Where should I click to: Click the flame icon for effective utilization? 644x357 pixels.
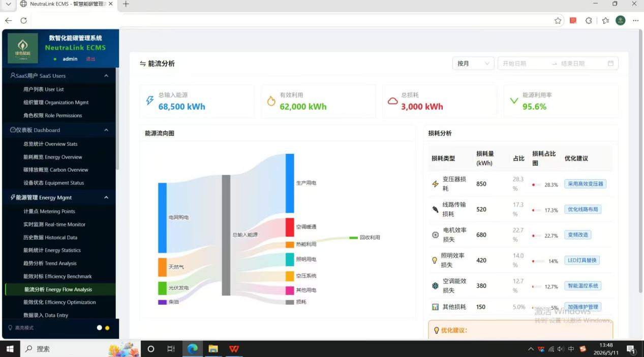pos(271,101)
